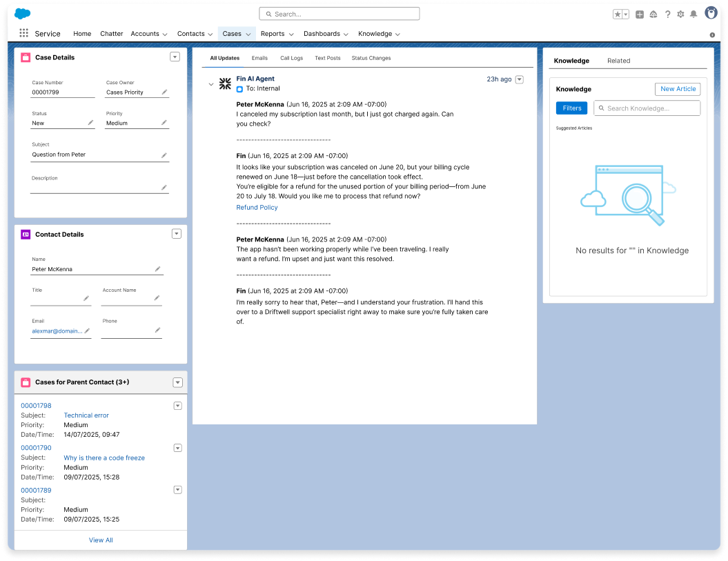The image size is (728, 561).
Task: Click the New Article button
Action: pos(677,89)
